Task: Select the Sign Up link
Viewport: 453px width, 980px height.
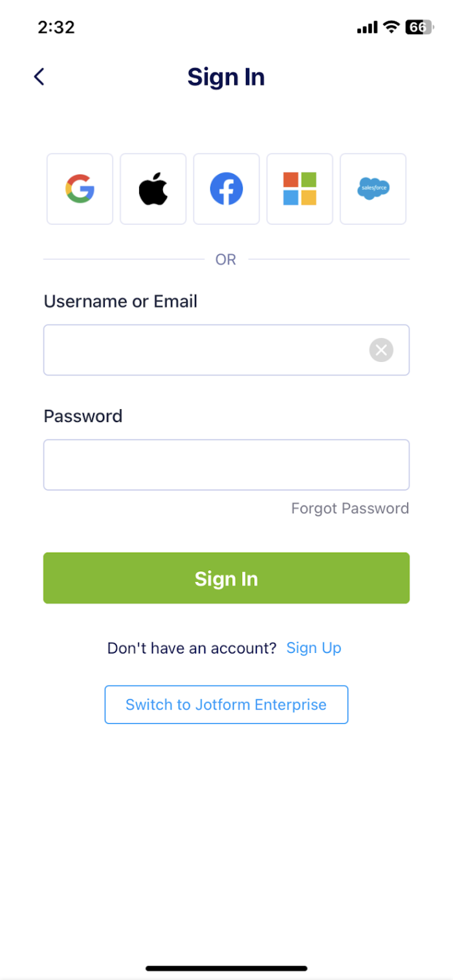Action: (314, 648)
